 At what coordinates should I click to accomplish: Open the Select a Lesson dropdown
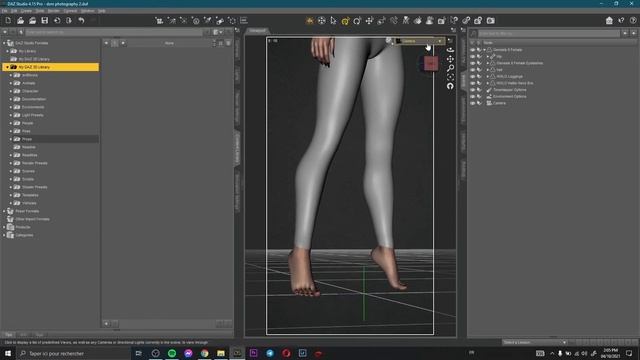(x=534, y=342)
